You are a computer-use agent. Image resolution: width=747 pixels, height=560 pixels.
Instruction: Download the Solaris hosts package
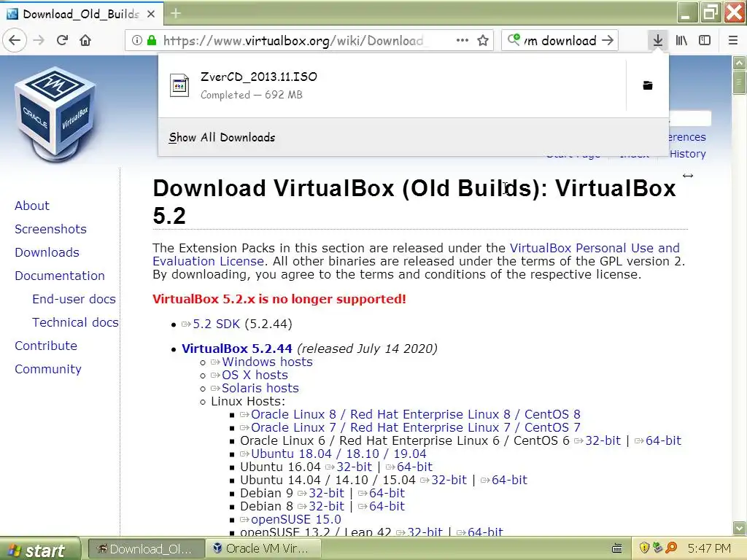pos(260,388)
